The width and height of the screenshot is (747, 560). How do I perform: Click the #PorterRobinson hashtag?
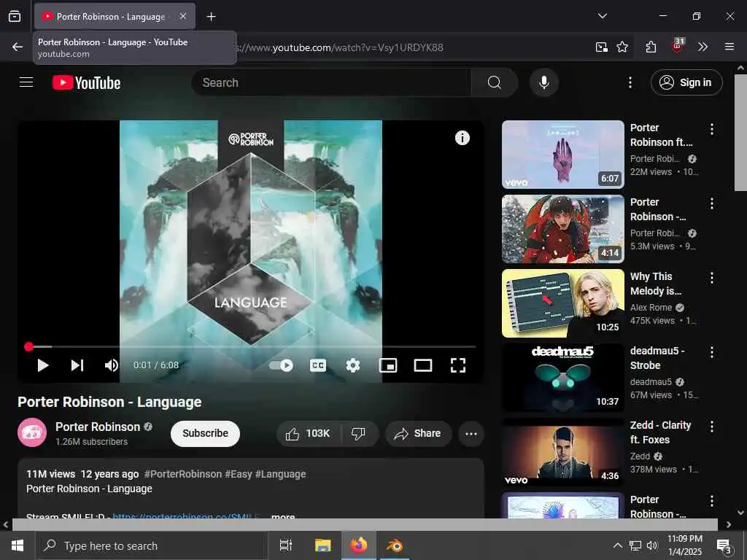point(183,474)
